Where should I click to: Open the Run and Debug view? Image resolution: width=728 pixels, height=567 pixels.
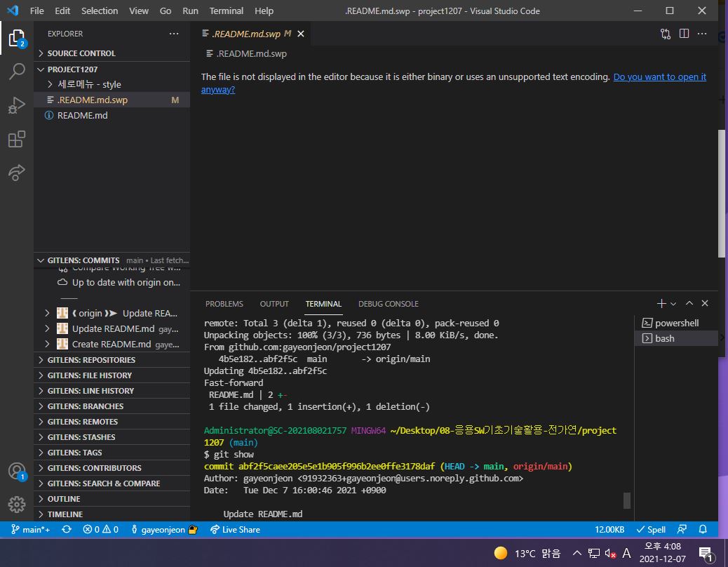point(17,105)
